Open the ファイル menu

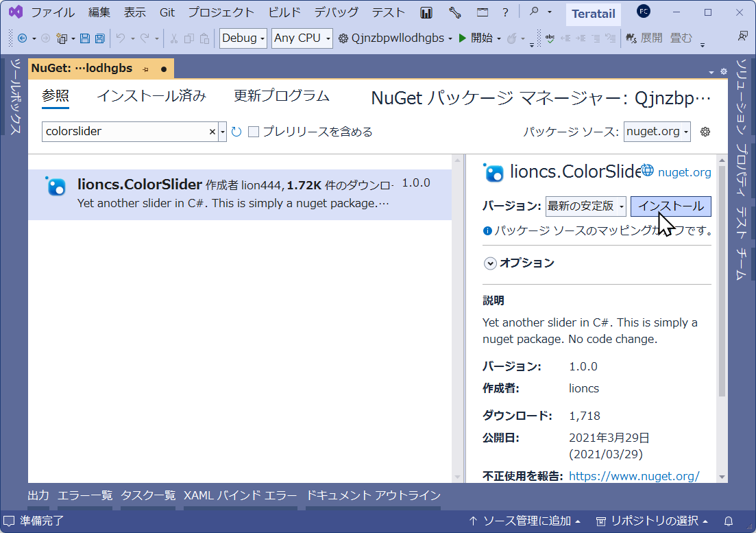53,12
